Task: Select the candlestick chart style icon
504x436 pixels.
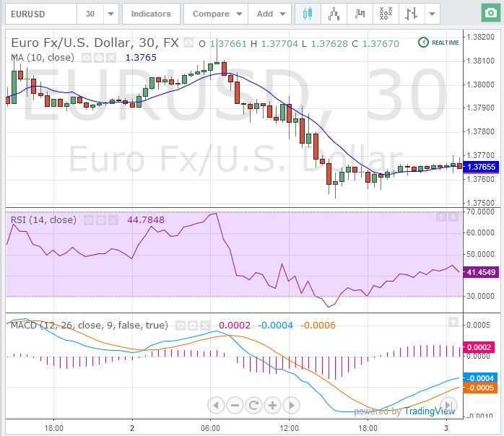Action: [x=308, y=14]
